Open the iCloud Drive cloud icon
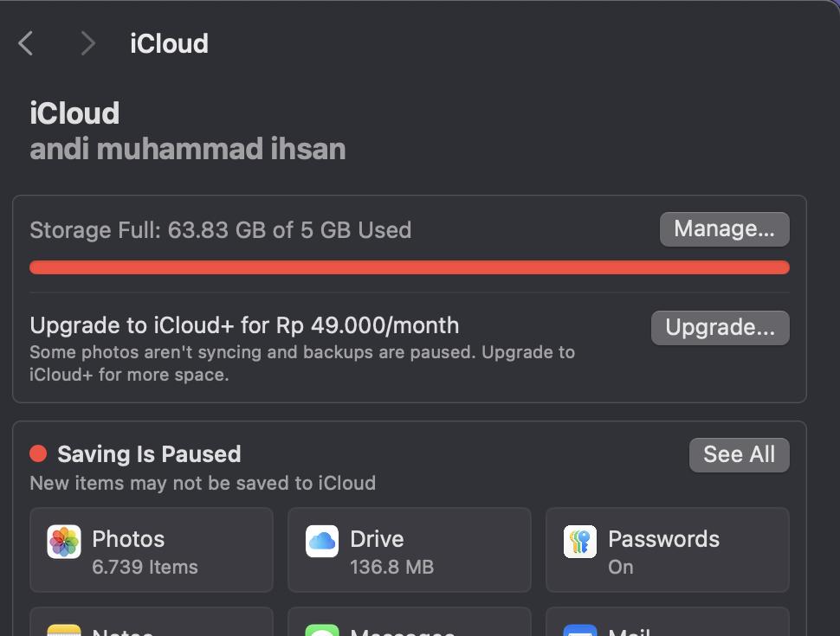Image resolution: width=840 pixels, height=636 pixels. point(322,542)
